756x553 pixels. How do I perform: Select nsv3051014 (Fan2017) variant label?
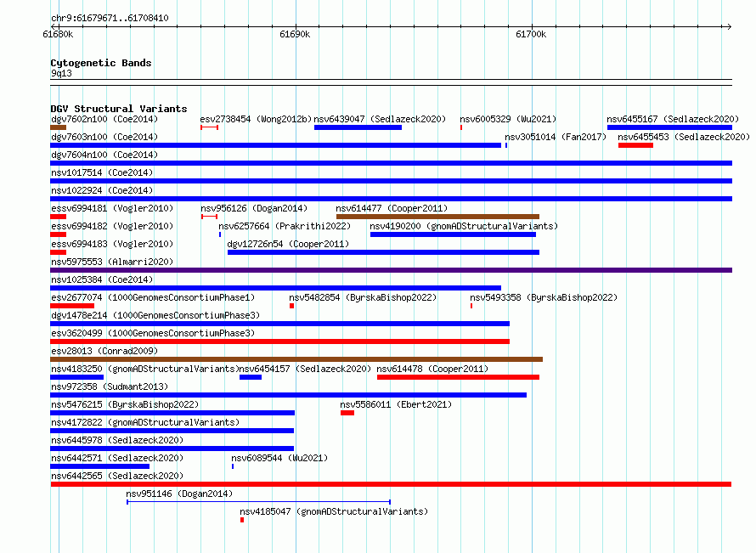click(x=556, y=137)
